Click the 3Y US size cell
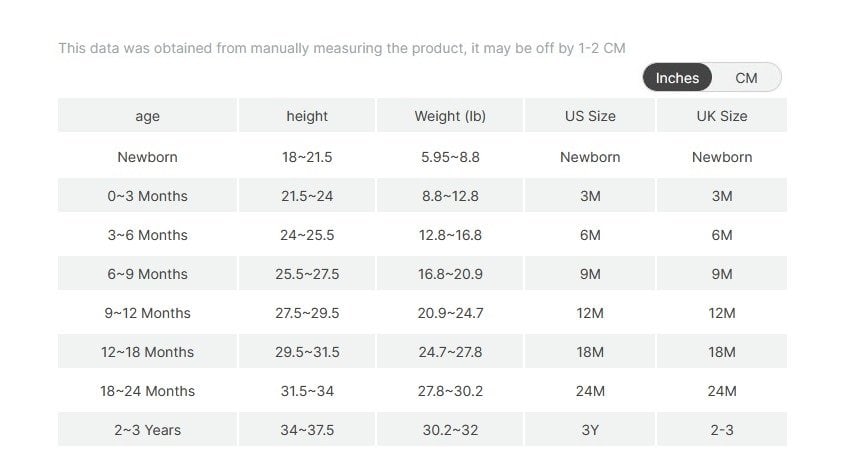The width and height of the screenshot is (859, 455). 590,430
